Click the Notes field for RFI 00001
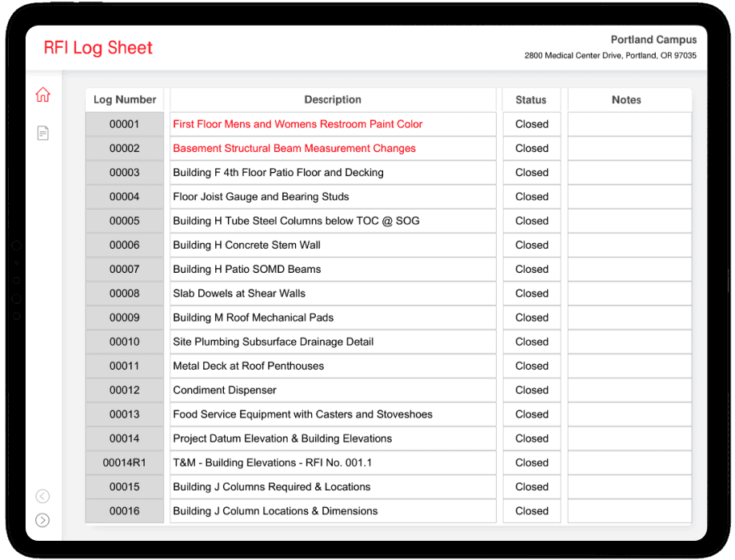The height and width of the screenshot is (560, 735). [x=629, y=124]
